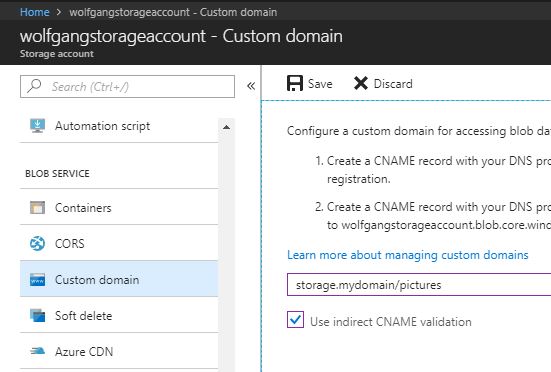Click the Custom domain www icon
The height and width of the screenshot is (372, 551).
coord(37,280)
